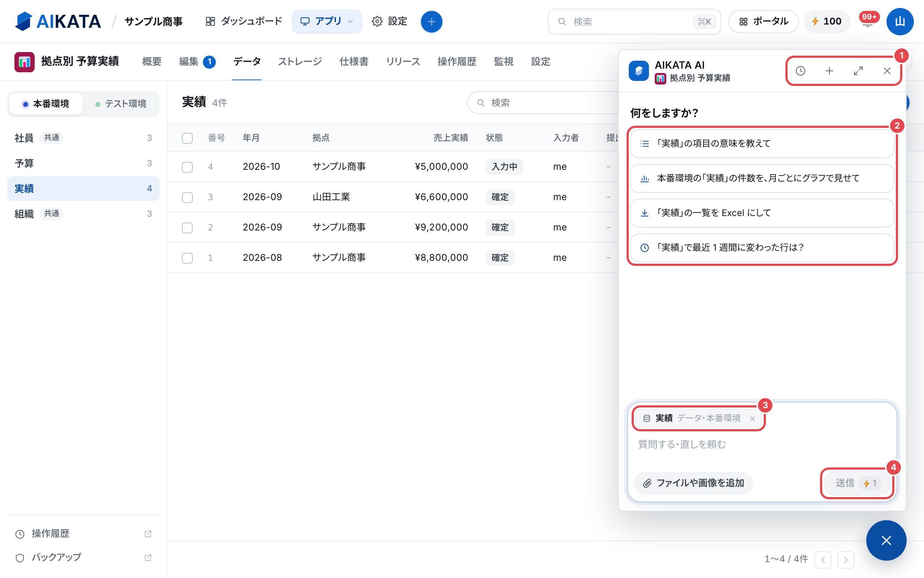This screenshot has height=578, width=924.
Task: Focus the global 検索 field in header
Action: pos(634,22)
